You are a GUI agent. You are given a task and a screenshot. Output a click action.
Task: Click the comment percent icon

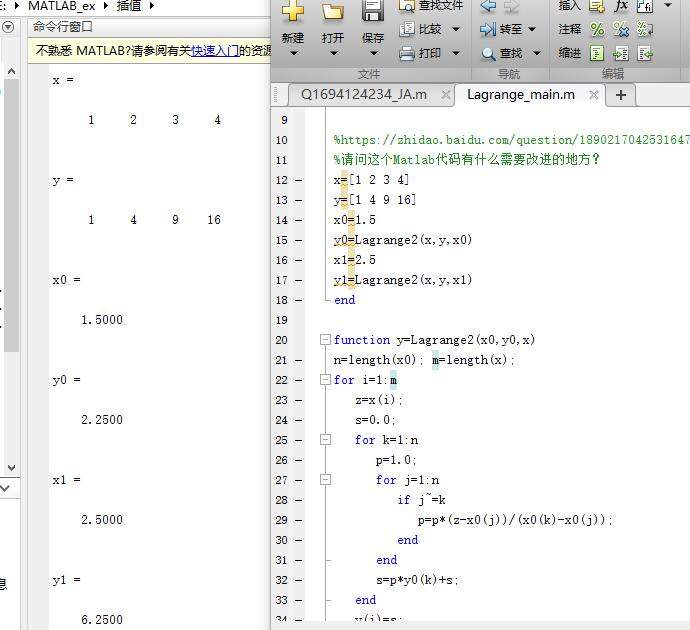pos(597,29)
